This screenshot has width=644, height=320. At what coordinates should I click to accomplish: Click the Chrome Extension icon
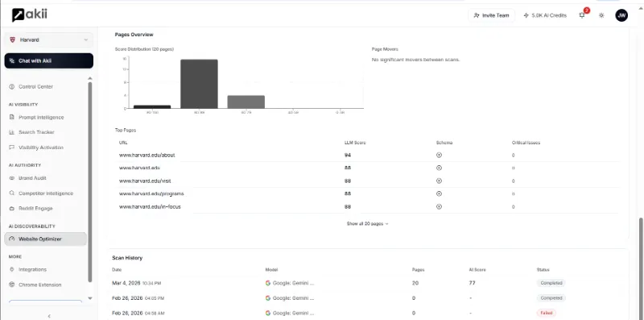point(11,285)
